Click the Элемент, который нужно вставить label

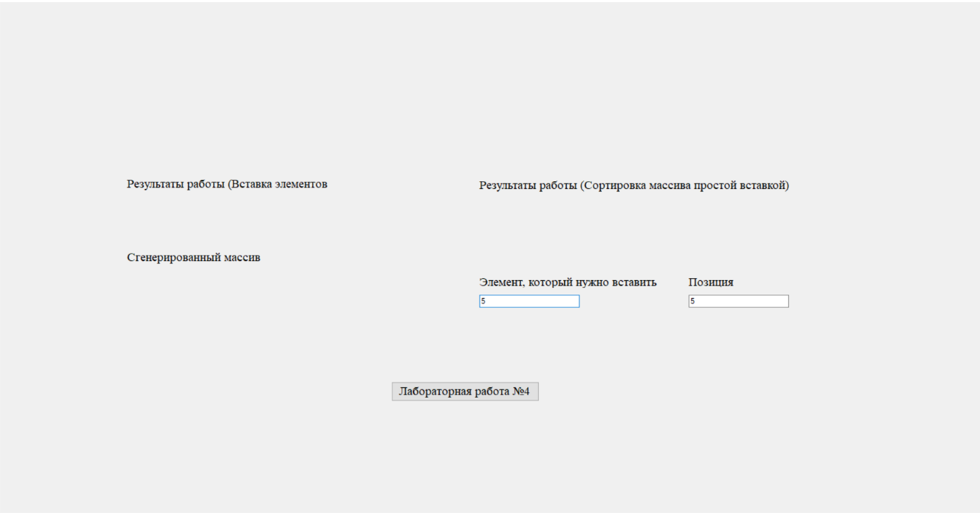click(568, 282)
